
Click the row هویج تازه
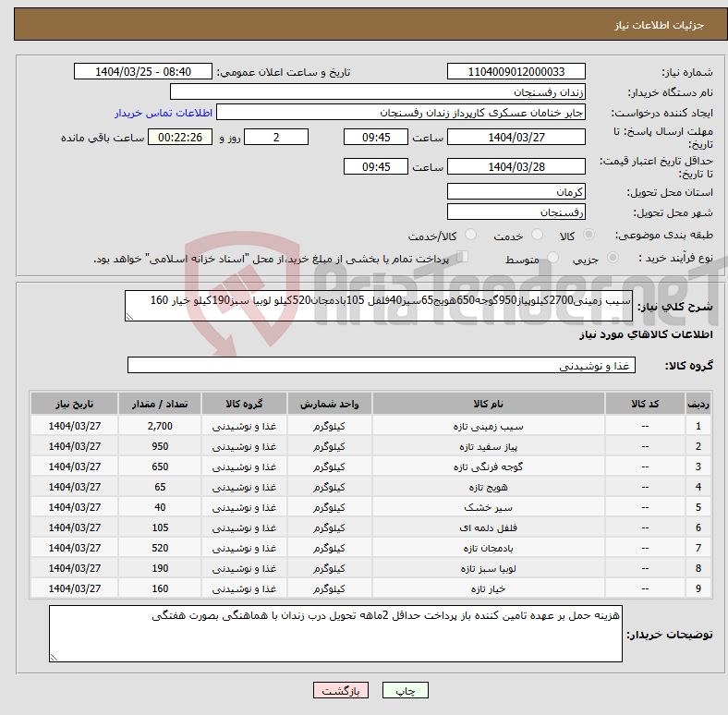(x=371, y=487)
